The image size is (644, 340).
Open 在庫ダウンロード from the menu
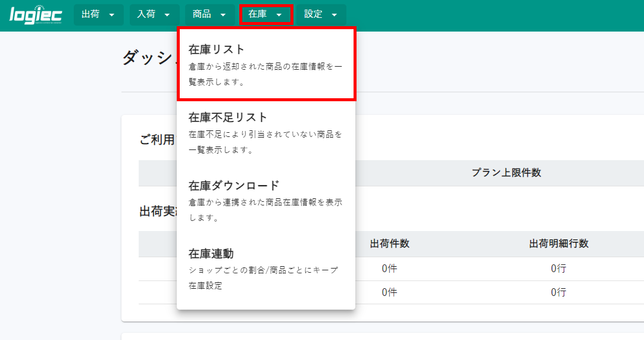click(x=234, y=185)
